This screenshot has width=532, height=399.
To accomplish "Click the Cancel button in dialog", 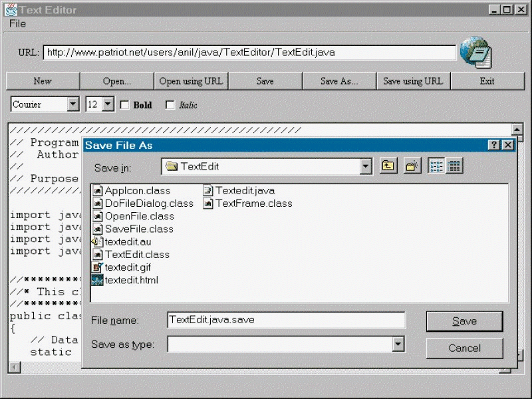I will pyautogui.click(x=464, y=348).
